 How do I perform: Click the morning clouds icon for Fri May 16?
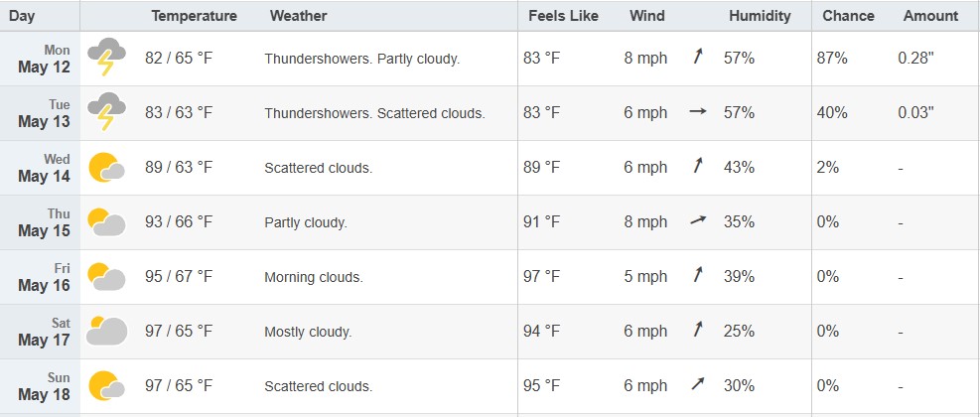106,276
